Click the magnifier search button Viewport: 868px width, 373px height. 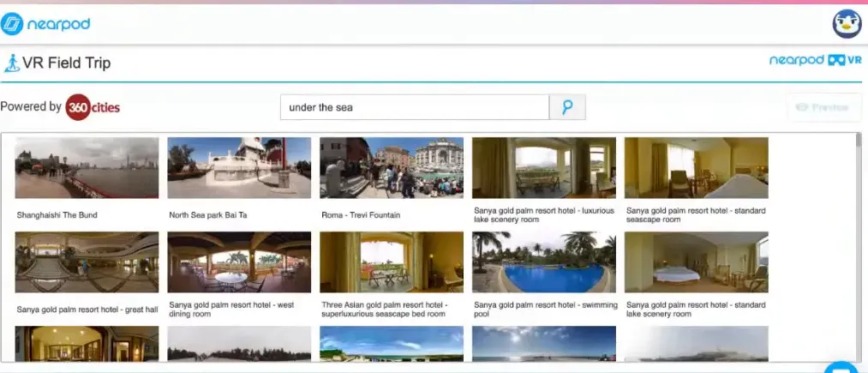pyautogui.click(x=567, y=107)
